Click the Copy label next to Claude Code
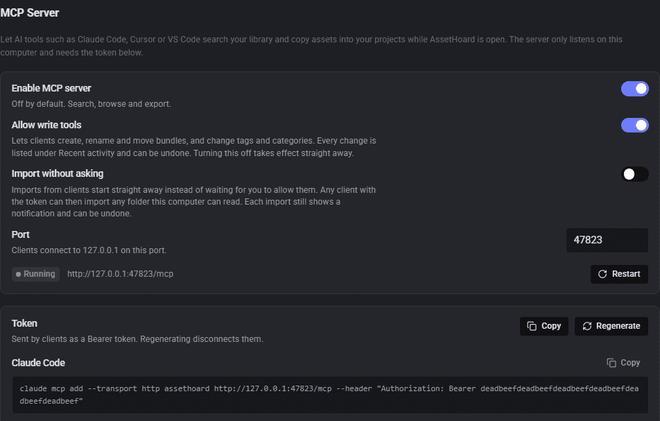The image size is (660, 421). [x=630, y=363]
